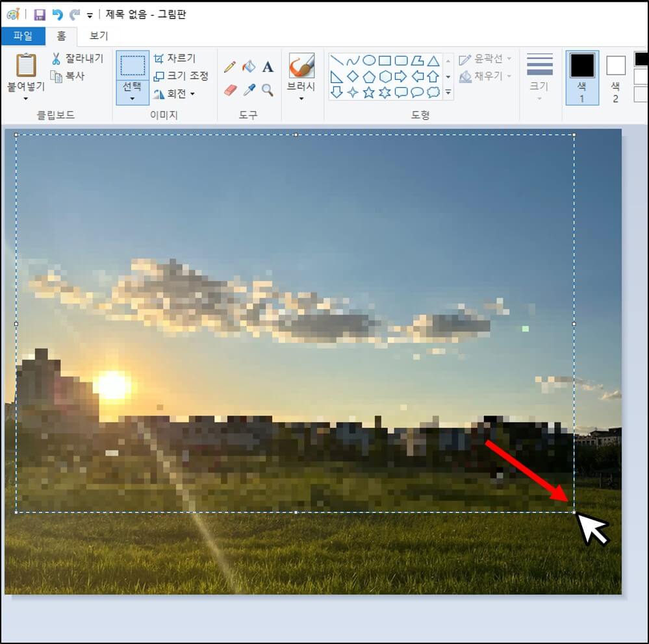Image resolution: width=649 pixels, height=644 pixels.
Task: Click 자르기 to crop the image
Action: 175,58
